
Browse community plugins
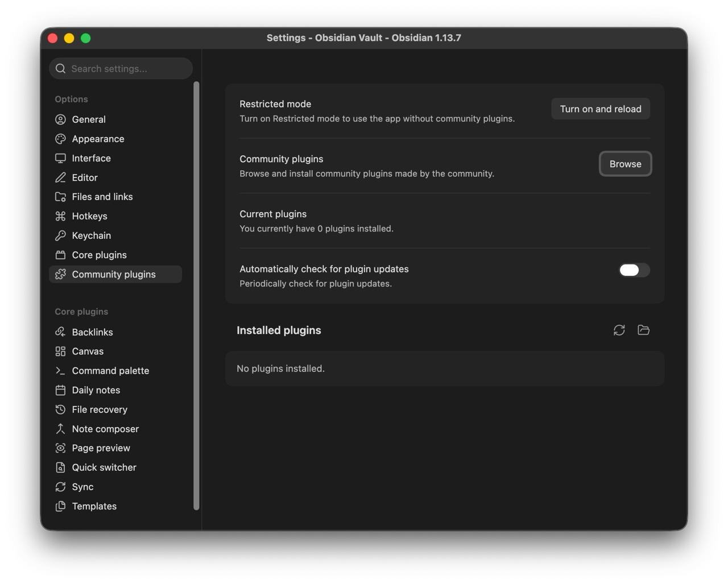coord(625,164)
